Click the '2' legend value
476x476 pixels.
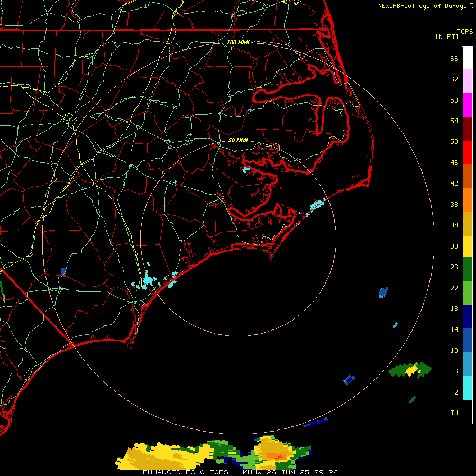(456, 392)
